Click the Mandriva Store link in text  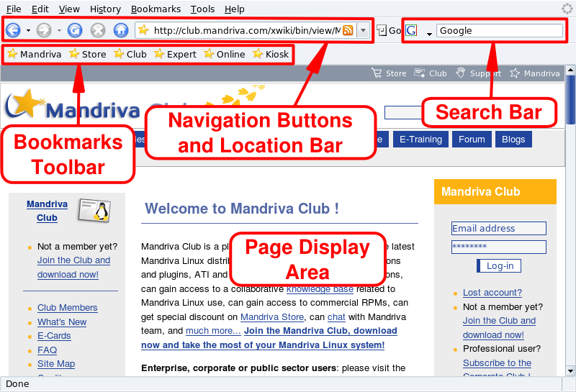(272, 316)
